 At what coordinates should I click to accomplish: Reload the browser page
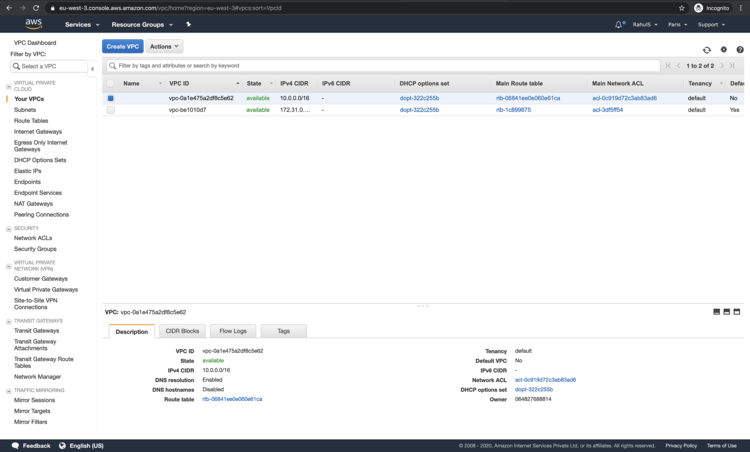coord(36,8)
